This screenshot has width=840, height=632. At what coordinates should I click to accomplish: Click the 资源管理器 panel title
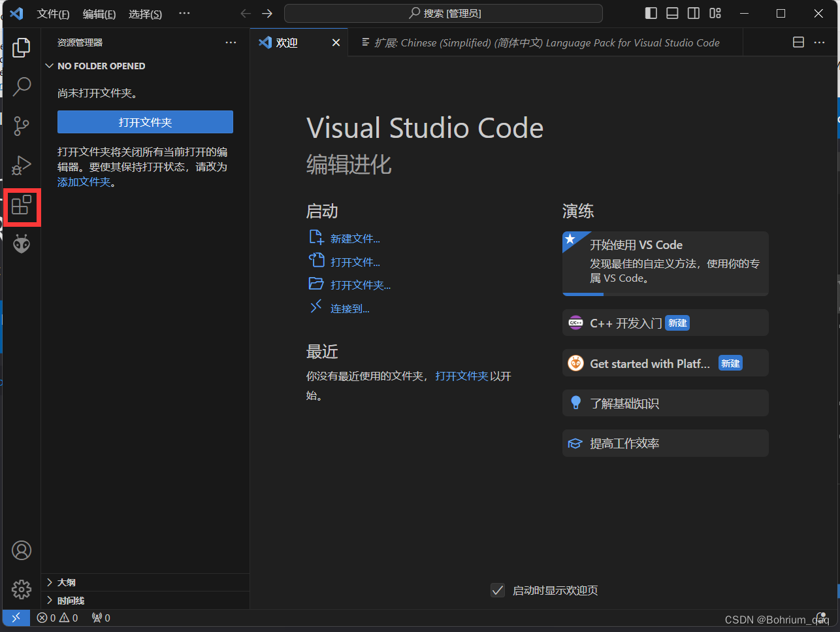(80, 42)
